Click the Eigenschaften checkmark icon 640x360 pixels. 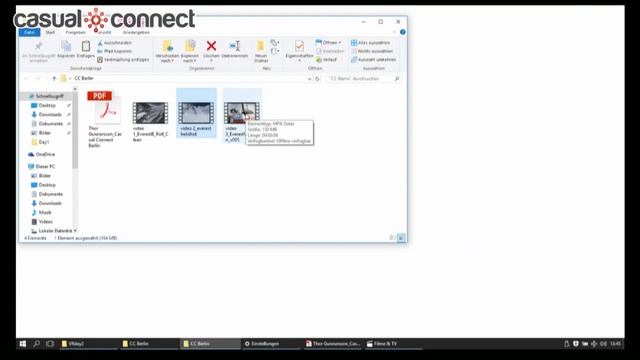(299, 46)
